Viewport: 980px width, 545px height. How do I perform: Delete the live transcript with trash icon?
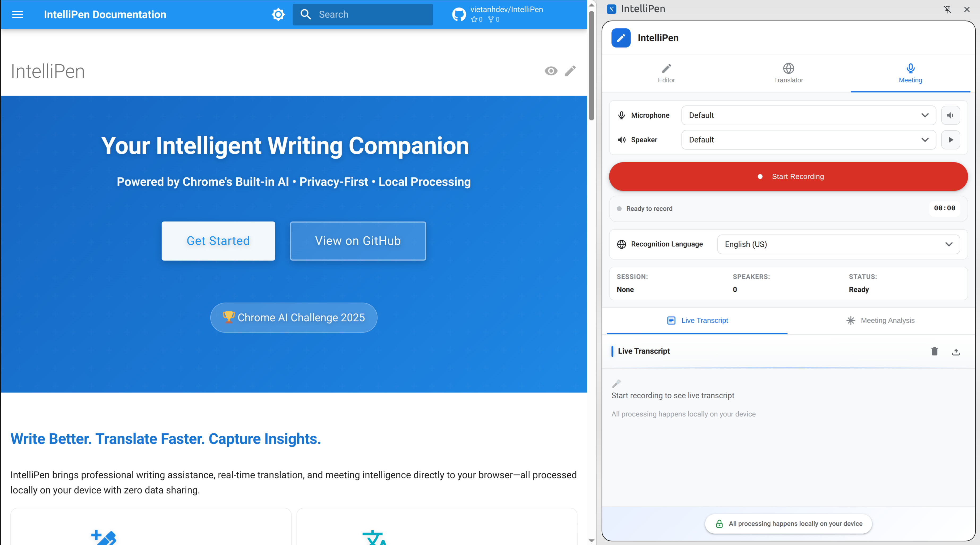click(934, 351)
